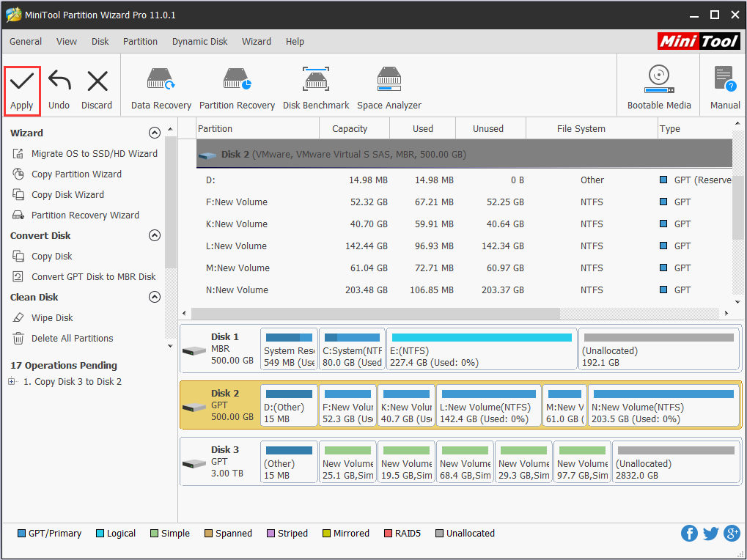Sort by Used column header
Screen dimensions: 747x560
(422, 128)
